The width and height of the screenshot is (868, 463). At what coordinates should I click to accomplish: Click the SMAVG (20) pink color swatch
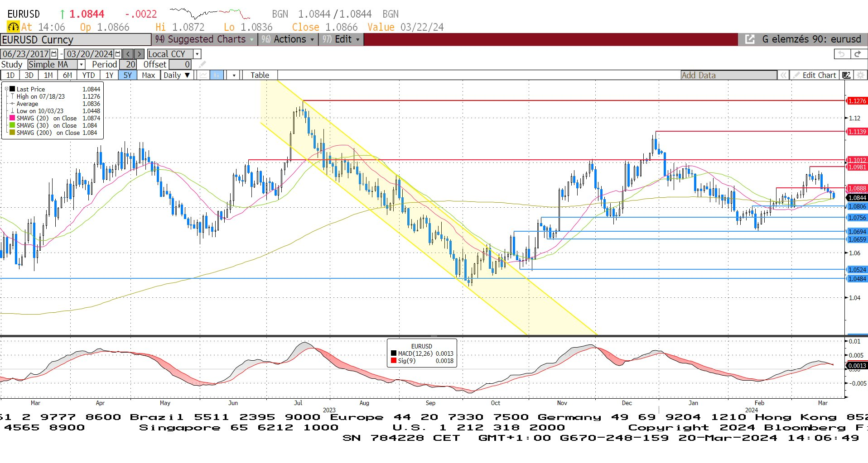[x=13, y=118]
